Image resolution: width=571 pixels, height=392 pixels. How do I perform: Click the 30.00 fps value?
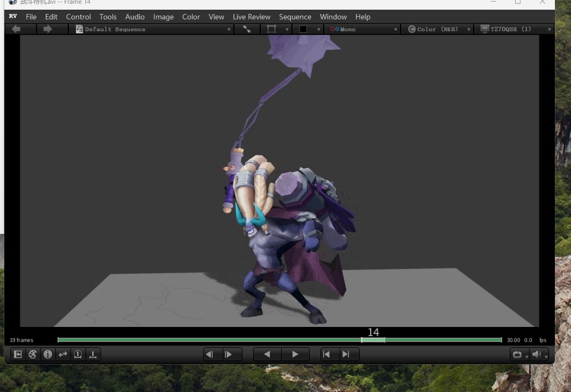pos(513,340)
